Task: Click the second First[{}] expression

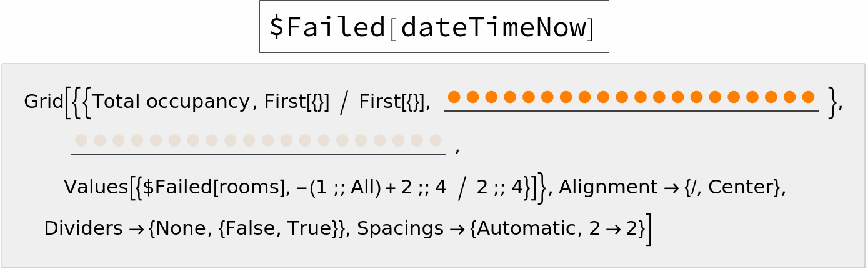Action: pos(391,102)
